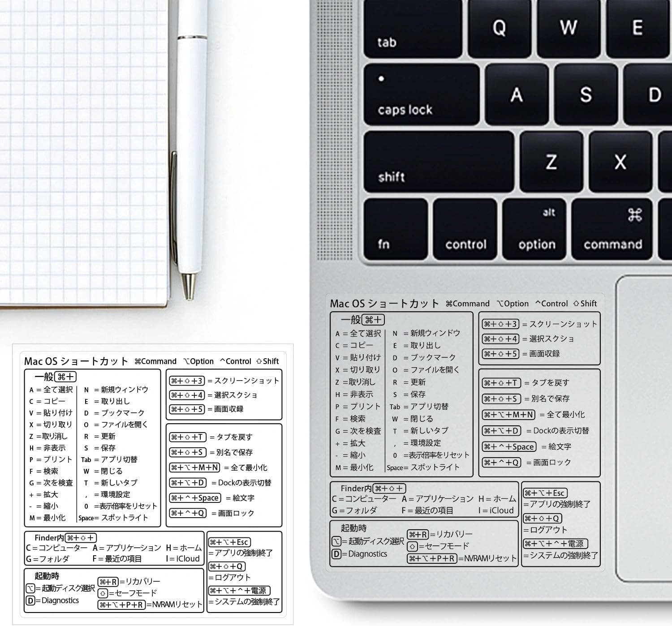This screenshot has height=626, width=672.
Task: Click '=セーフモード' on the white sticker
Action: pyautogui.click(x=133, y=593)
